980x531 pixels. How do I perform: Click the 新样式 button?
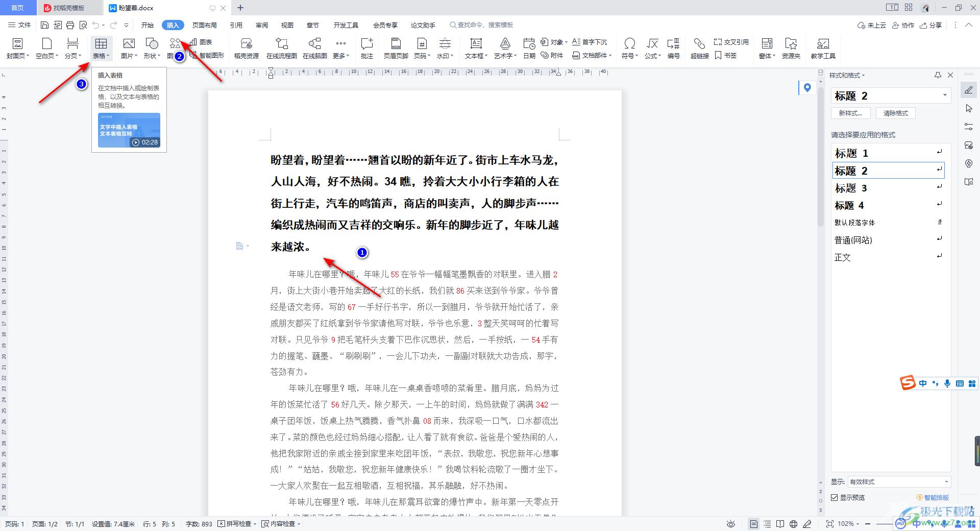coord(850,113)
